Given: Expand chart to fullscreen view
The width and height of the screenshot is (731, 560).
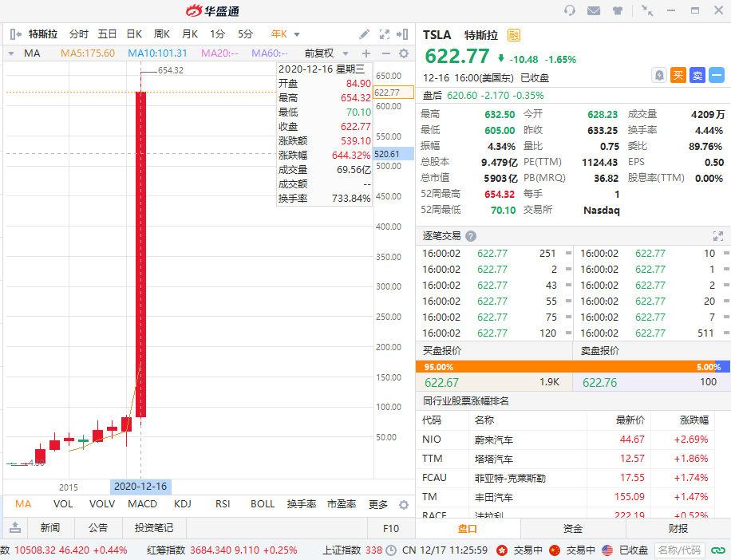Looking at the screenshot, I should [x=384, y=34].
